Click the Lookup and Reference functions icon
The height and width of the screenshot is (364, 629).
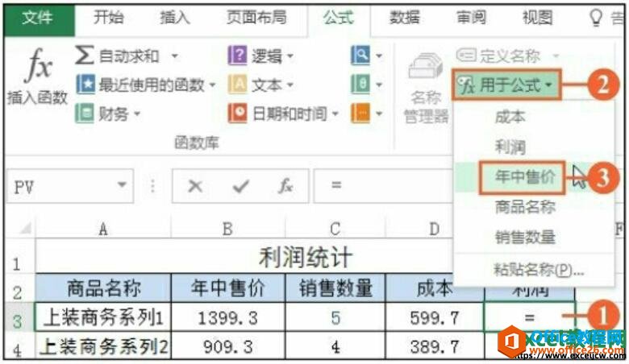(360, 56)
